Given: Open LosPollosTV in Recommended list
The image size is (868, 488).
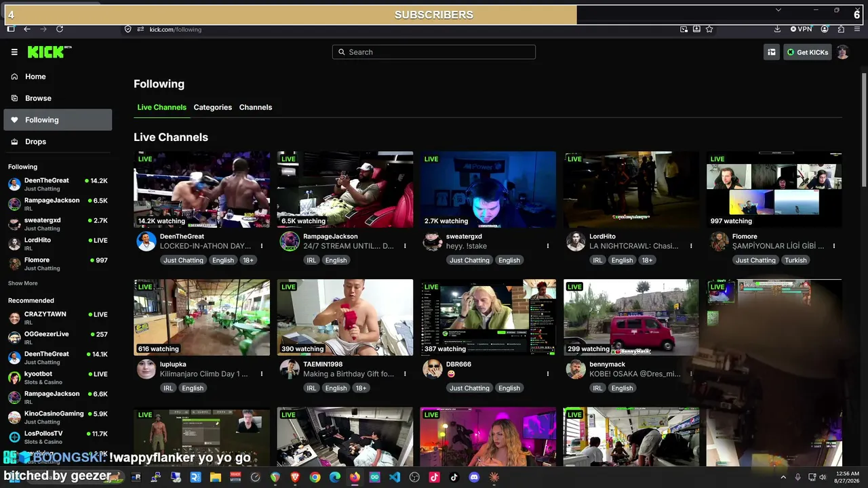Looking at the screenshot, I should [x=58, y=437].
